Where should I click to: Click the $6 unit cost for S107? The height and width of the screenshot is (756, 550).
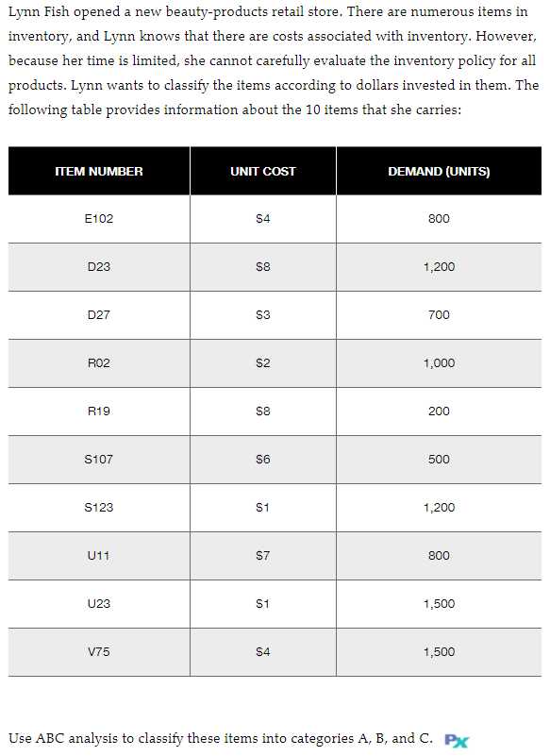coord(262,460)
